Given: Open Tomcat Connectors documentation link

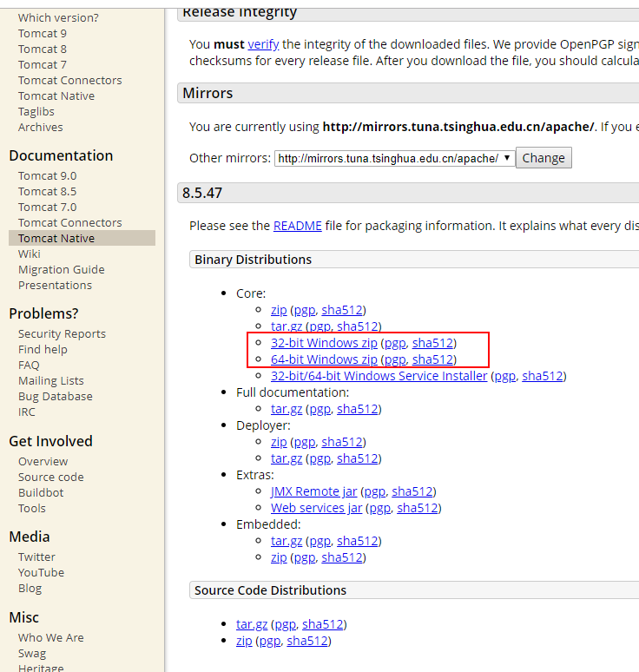Looking at the screenshot, I should pyautogui.click(x=69, y=223).
